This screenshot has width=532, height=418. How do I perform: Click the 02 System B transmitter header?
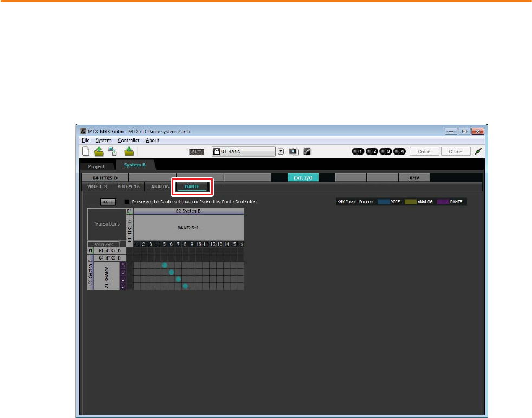pos(189,211)
